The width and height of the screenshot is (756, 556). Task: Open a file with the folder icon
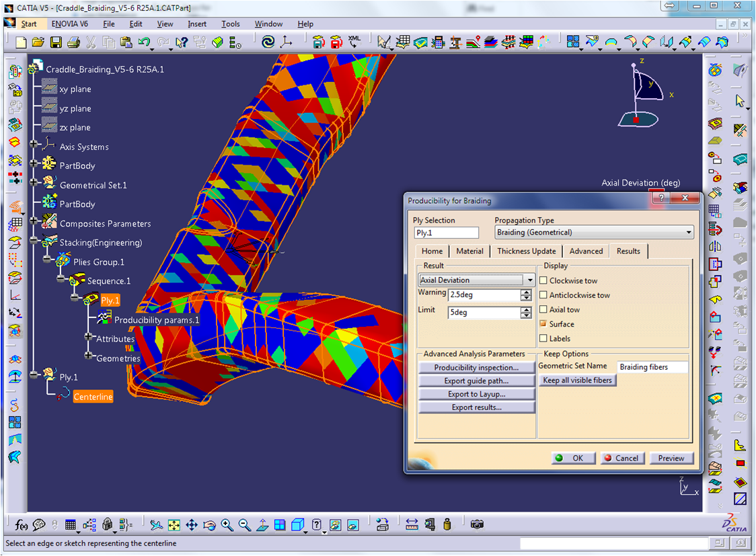coord(38,42)
